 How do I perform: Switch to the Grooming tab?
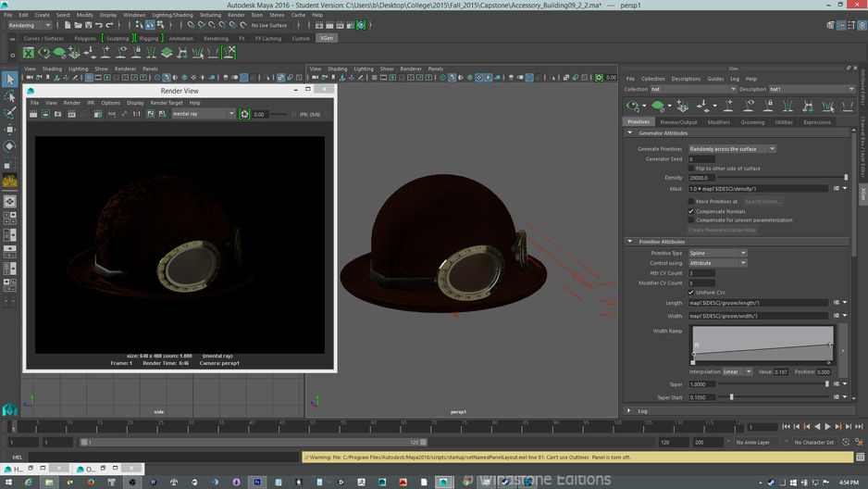coord(752,122)
